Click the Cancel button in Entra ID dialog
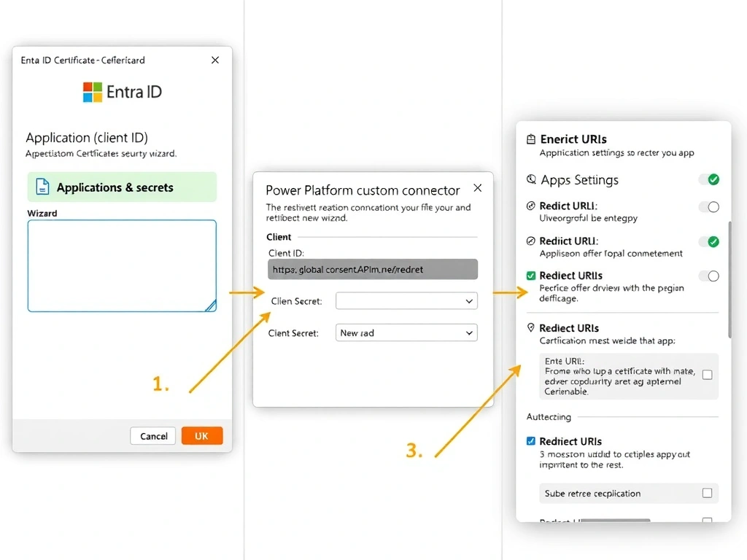The image size is (747, 560). 153,436
